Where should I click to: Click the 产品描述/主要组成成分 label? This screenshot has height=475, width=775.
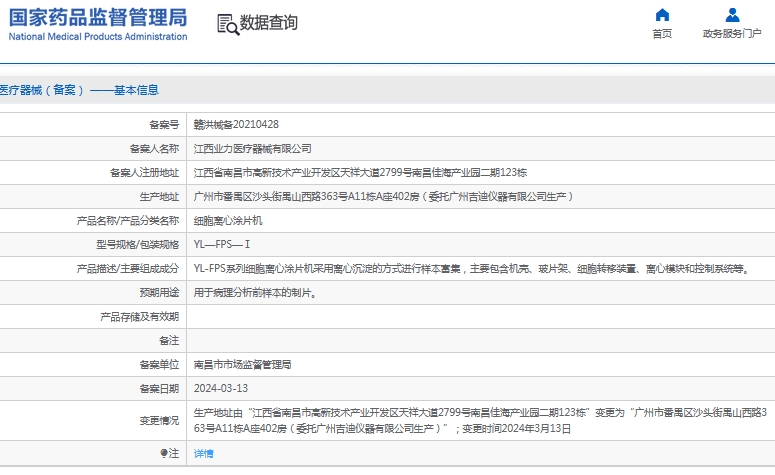[128, 269]
